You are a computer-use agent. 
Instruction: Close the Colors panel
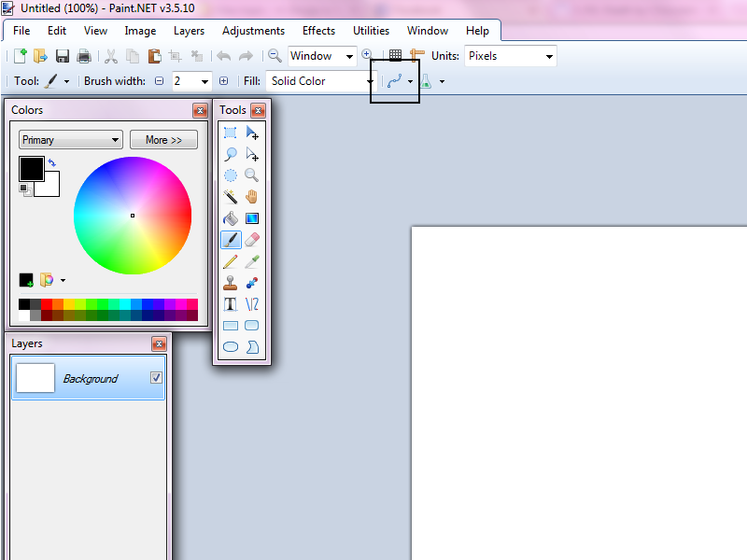point(200,111)
